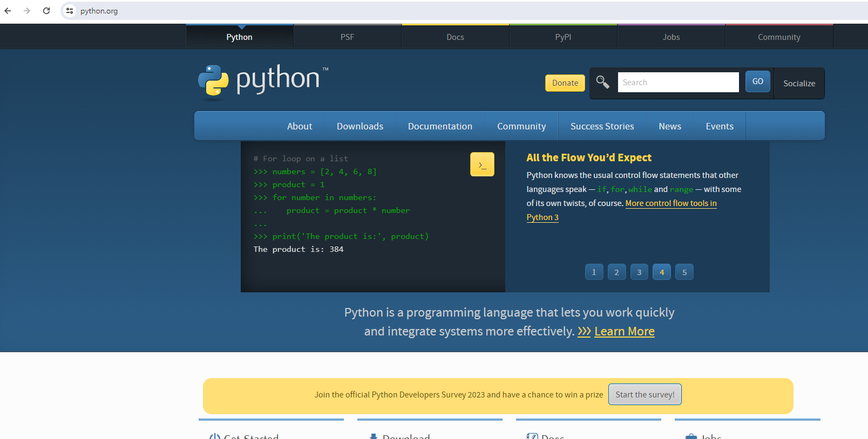Click the browser back arrow
The width and height of the screenshot is (868, 439).
(x=8, y=11)
